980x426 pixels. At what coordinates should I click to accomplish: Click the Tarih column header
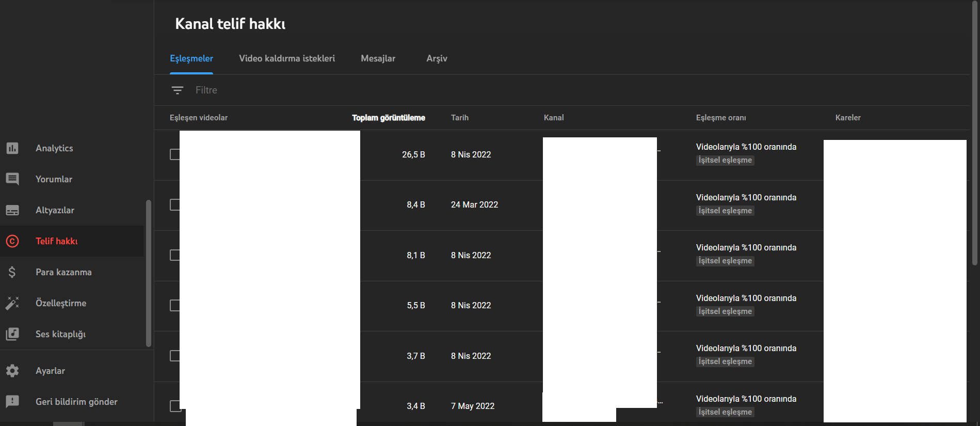(x=460, y=118)
